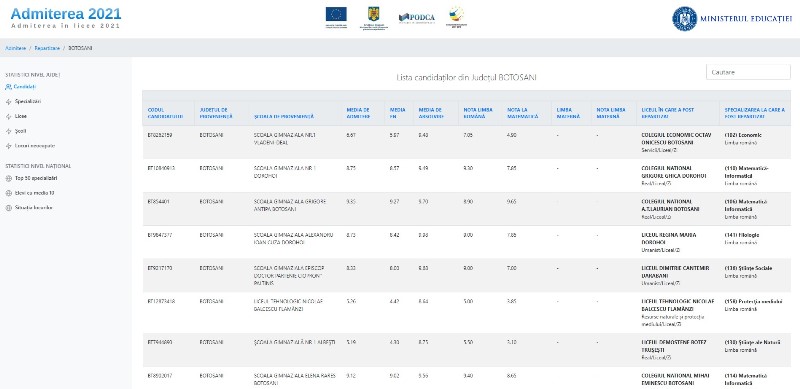Open the Locuri neocupate sidebar item
Viewport: 800px width, 389px height.
click(x=35, y=146)
